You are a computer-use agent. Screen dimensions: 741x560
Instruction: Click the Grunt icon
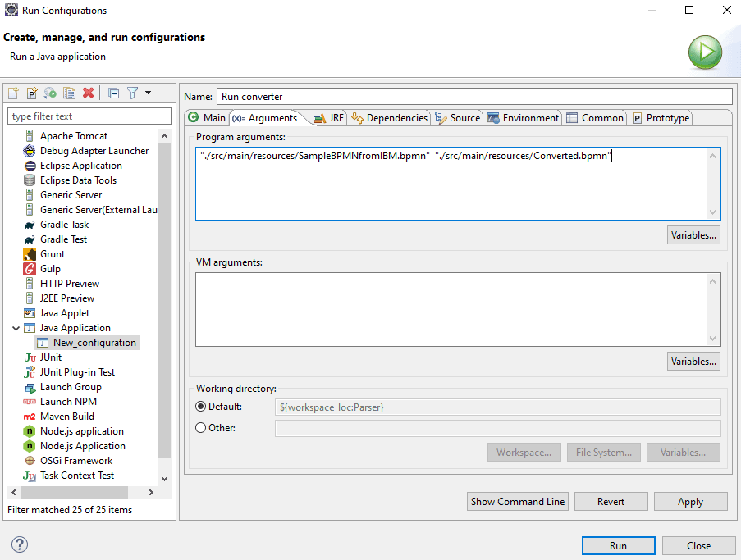[x=30, y=254]
